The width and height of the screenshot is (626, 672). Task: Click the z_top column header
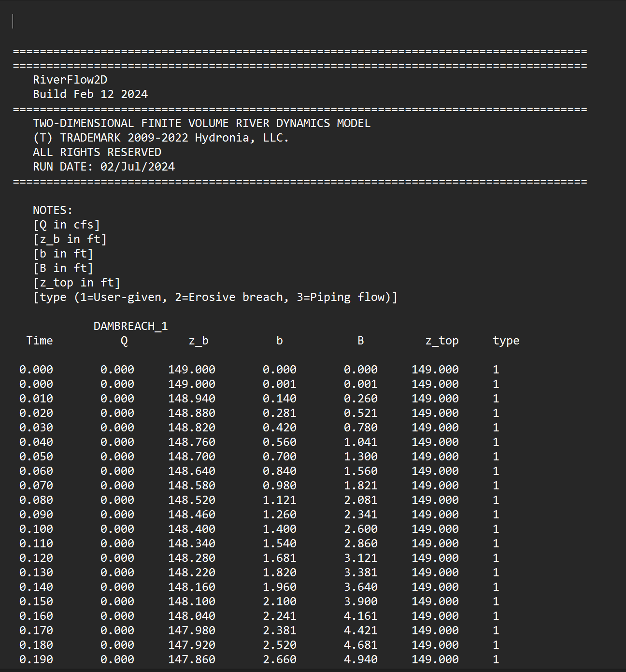click(441, 341)
